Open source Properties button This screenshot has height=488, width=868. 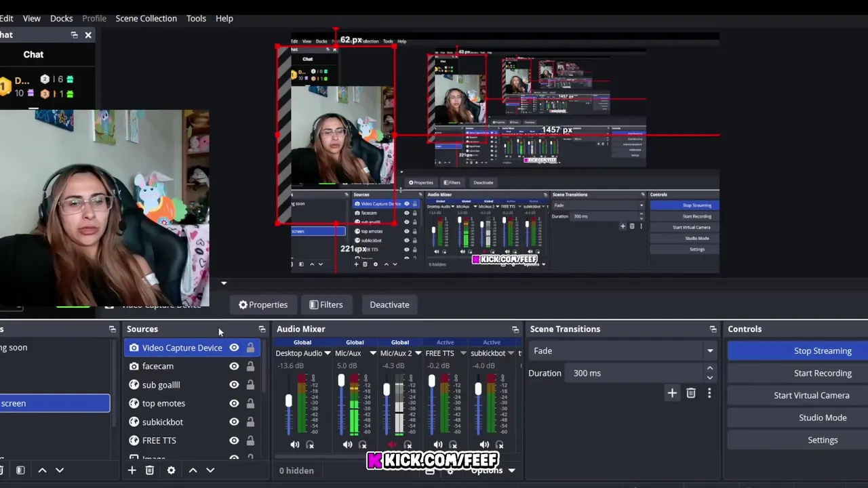pyautogui.click(x=262, y=305)
